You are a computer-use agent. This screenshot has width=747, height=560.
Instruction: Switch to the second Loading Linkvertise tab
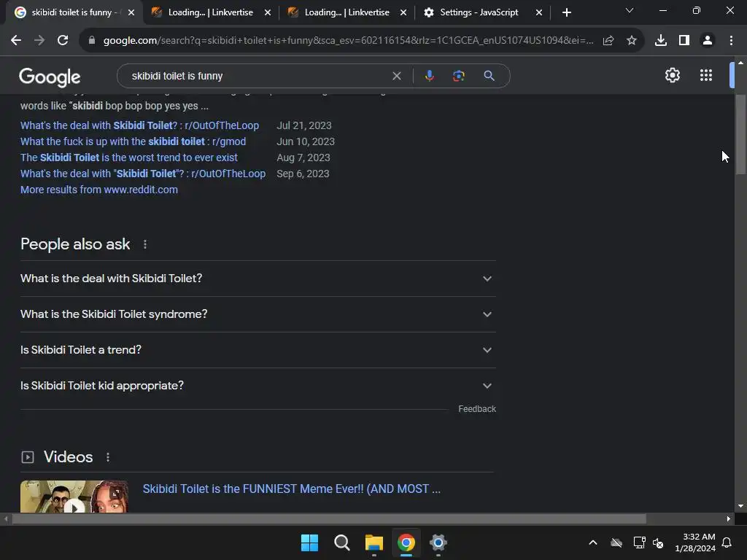tap(347, 12)
